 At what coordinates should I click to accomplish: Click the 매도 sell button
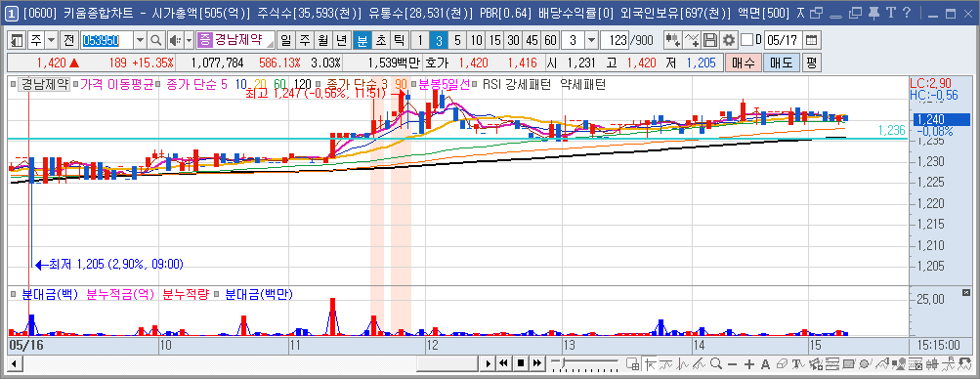(781, 63)
